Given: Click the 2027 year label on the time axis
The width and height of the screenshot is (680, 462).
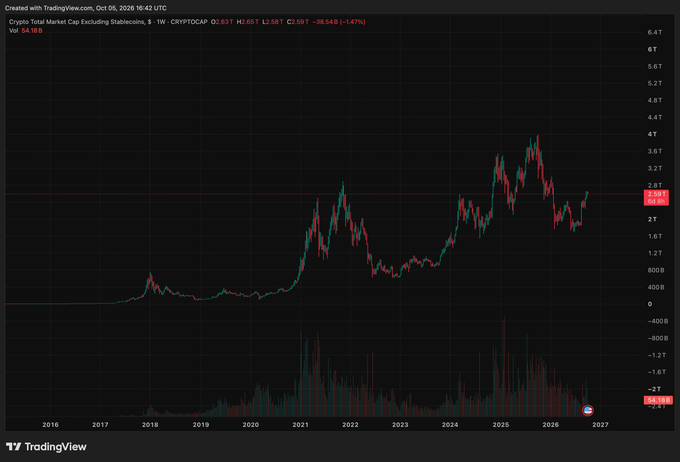Looking at the screenshot, I should [601, 425].
